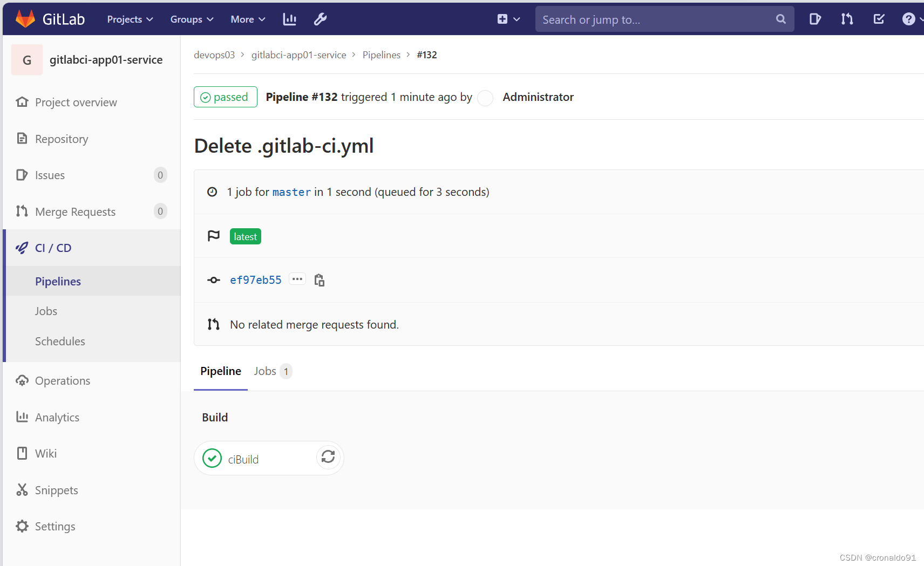Click the Issues count badge 0
Viewport: 924px width, 566px height.
(160, 175)
